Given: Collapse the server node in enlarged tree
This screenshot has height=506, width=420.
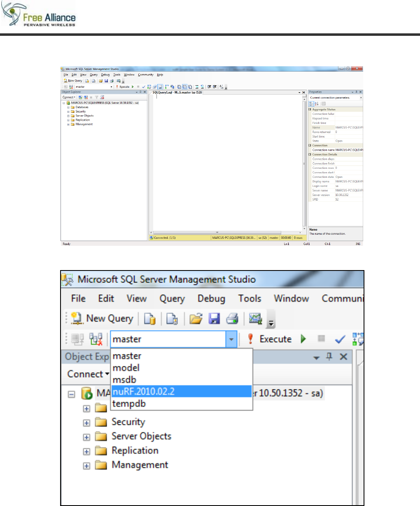Looking at the screenshot, I should [72, 394].
